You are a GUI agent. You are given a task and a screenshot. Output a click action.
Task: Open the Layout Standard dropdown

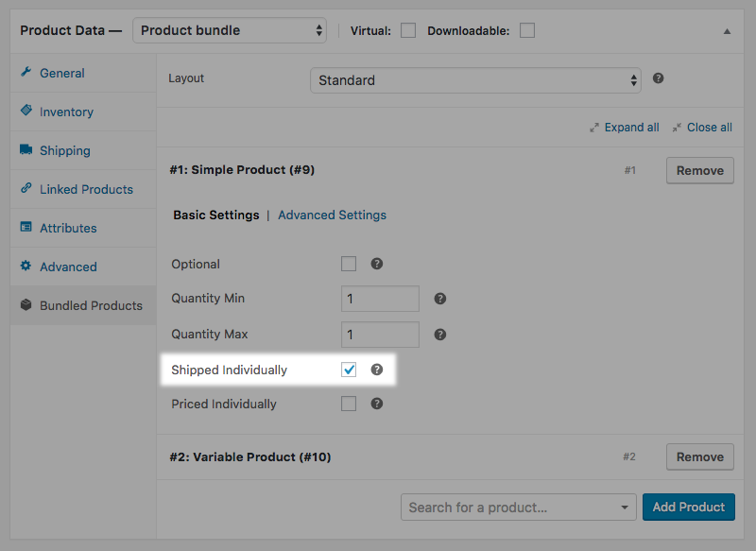pos(475,80)
